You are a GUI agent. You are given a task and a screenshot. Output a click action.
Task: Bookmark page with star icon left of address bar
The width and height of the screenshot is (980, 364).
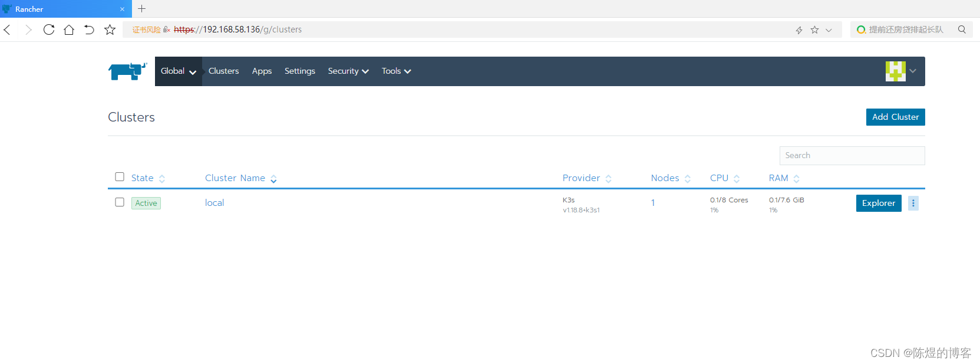[110, 29]
